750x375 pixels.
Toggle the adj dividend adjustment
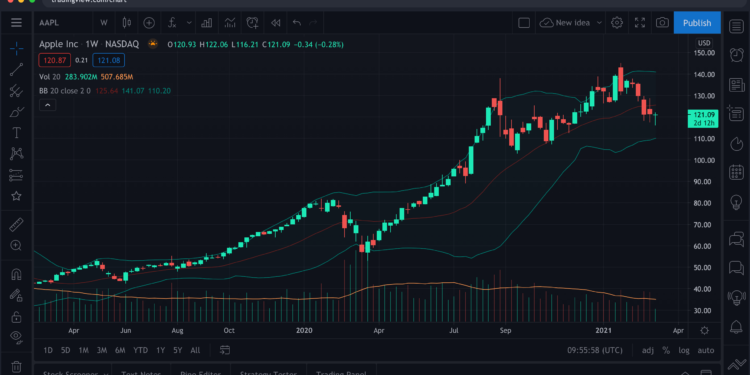(x=648, y=350)
